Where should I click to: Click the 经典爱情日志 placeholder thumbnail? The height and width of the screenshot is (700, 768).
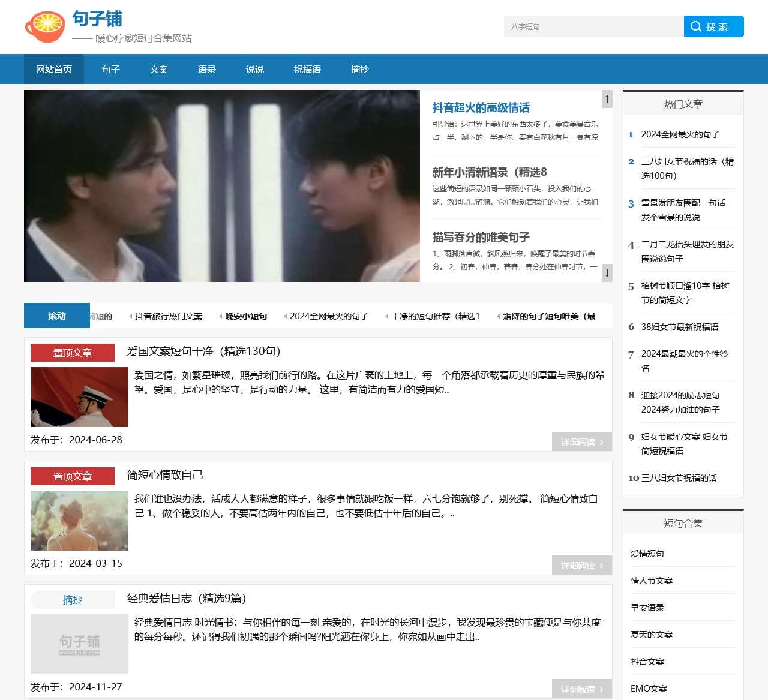point(79,644)
